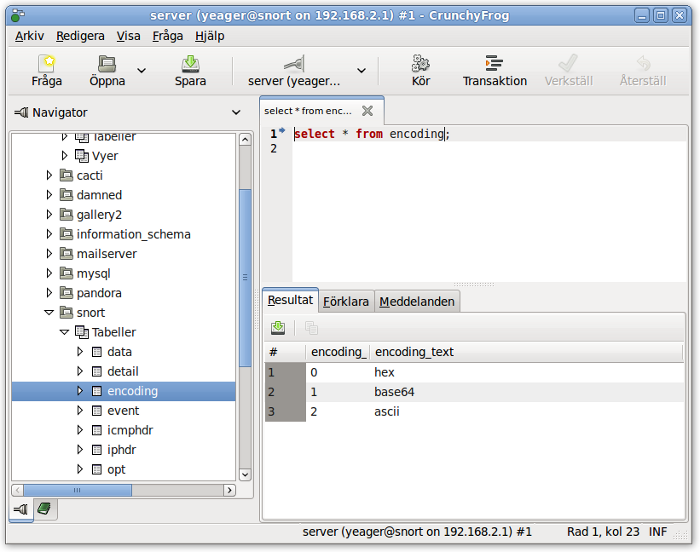Open the Navigator panel dropdown chevron
This screenshot has height=552, width=700.
pyautogui.click(x=236, y=113)
